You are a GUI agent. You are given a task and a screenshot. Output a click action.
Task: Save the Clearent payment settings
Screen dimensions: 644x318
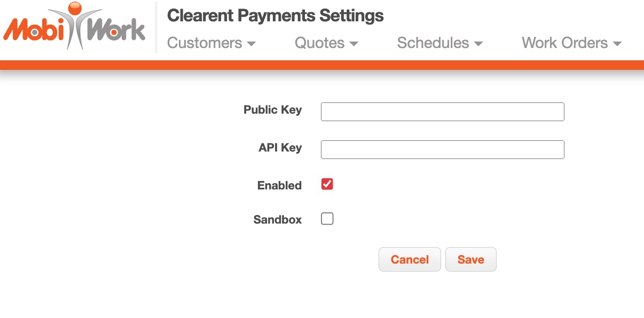(x=470, y=260)
